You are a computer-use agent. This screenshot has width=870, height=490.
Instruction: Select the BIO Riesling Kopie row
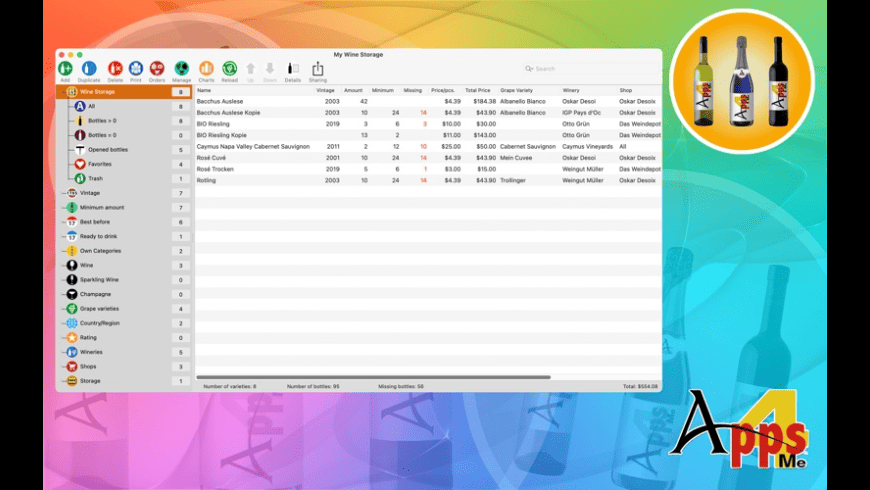click(x=428, y=135)
